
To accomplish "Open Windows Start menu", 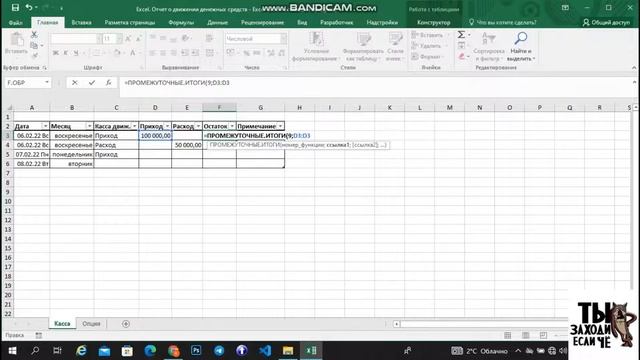I will (12, 351).
